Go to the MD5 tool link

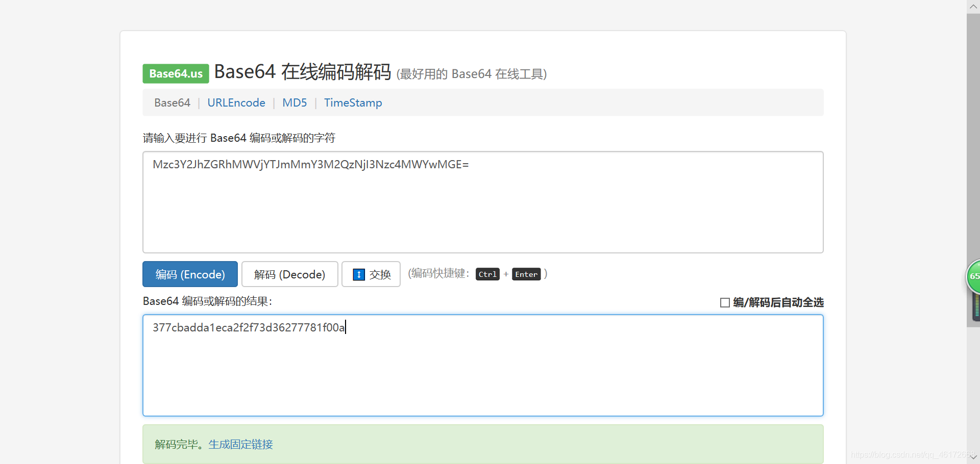tap(295, 102)
